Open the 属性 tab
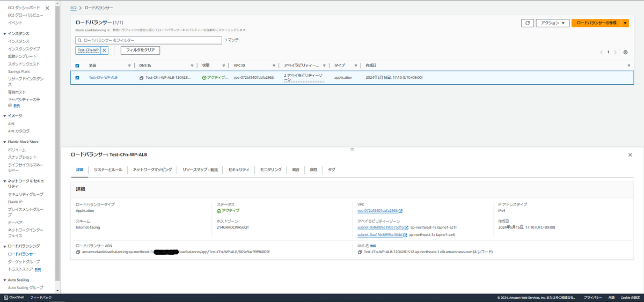This screenshot has height=302, width=644. pos(313,170)
